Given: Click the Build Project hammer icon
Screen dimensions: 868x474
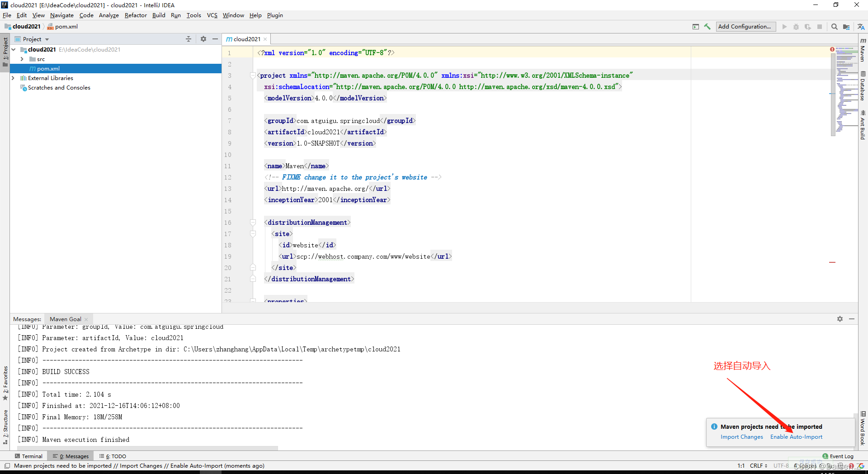Looking at the screenshot, I should pos(707,27).
